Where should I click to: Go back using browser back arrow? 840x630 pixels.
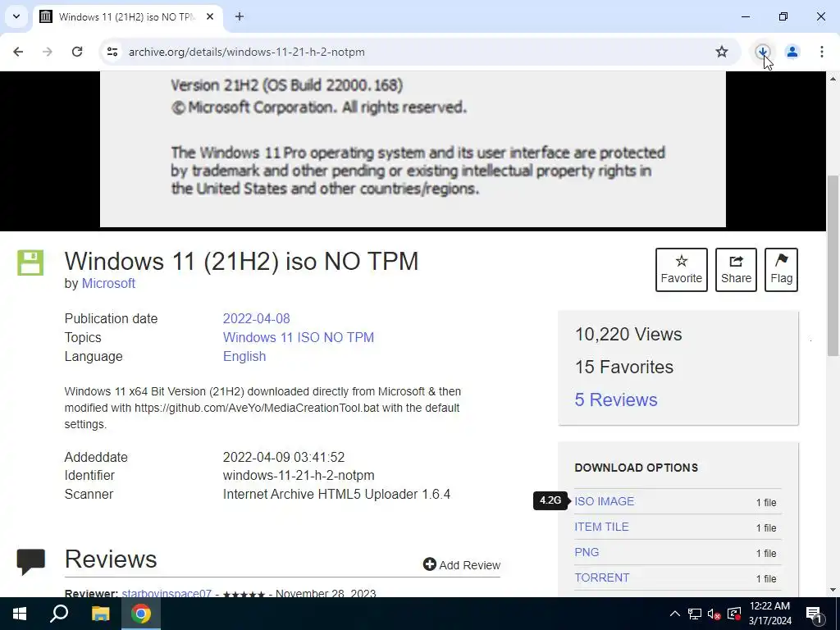(18, 52)
